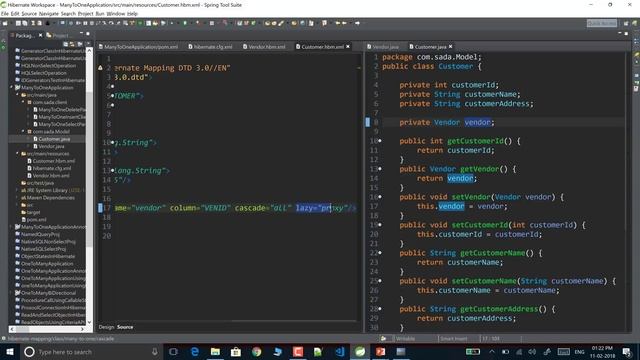Close the Customer.hbm.xml tab
The height and width of the screenshot is (360, 640).
tap(348, 47)
